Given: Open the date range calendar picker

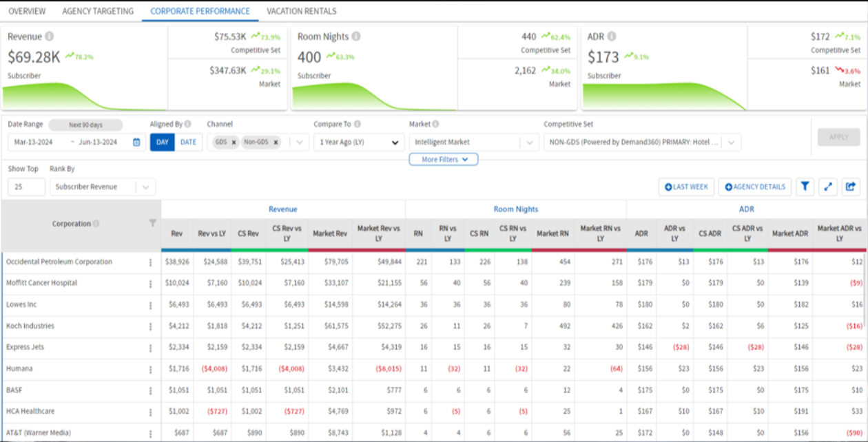Looking at the screenshot, I should (x=136, y=143).
